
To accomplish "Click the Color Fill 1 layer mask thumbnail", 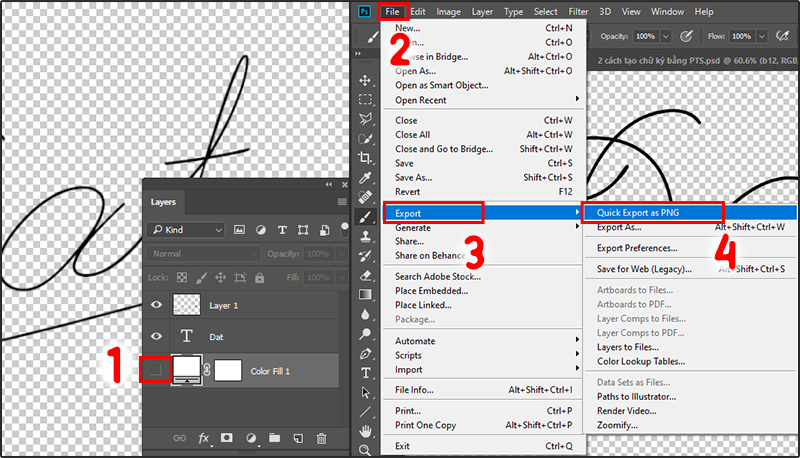I will coord(228,370).
